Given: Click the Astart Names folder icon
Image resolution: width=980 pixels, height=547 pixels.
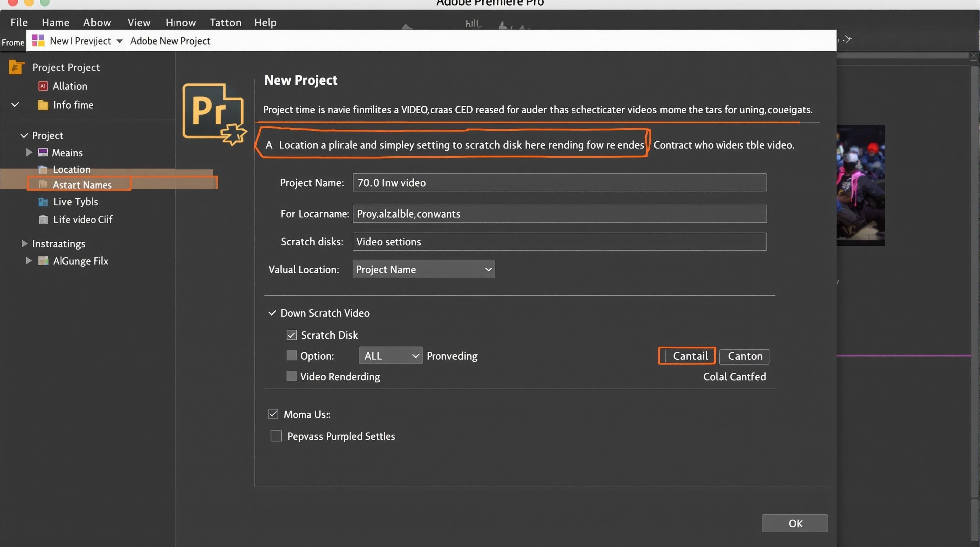Looking at the screenshot, I should (43, 185).
